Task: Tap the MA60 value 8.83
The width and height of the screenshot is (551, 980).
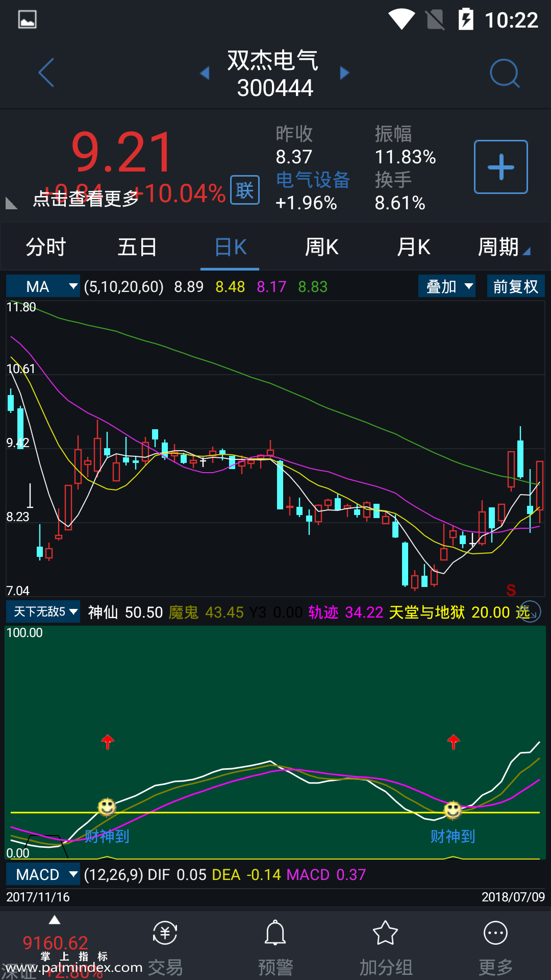Action: pyautogui.click(x=313, y=286)
